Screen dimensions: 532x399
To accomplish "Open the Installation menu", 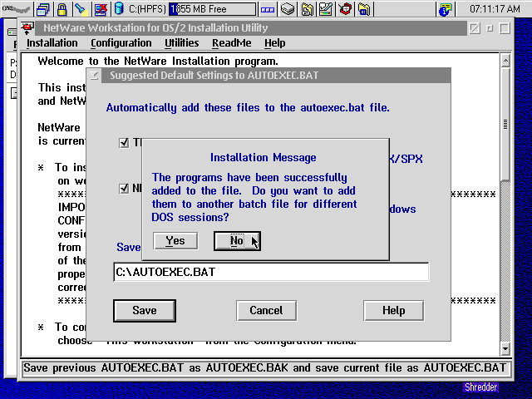I will 52,43.
